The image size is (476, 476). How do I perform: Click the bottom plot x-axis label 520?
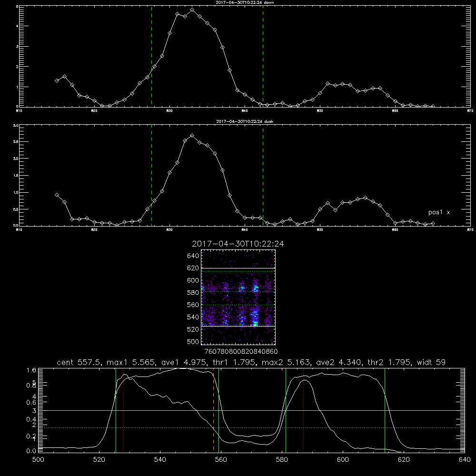(99, 460)
